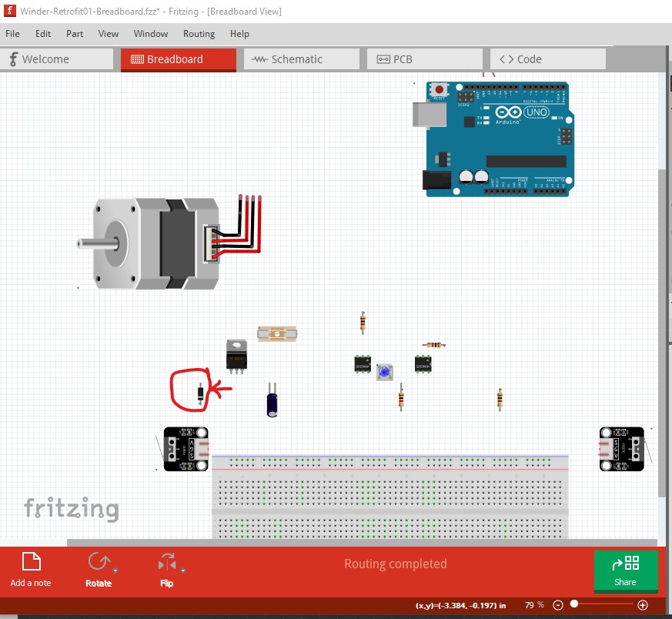Select the right optocoupler IC
The image size is (672, 619).
click(423, 364)
